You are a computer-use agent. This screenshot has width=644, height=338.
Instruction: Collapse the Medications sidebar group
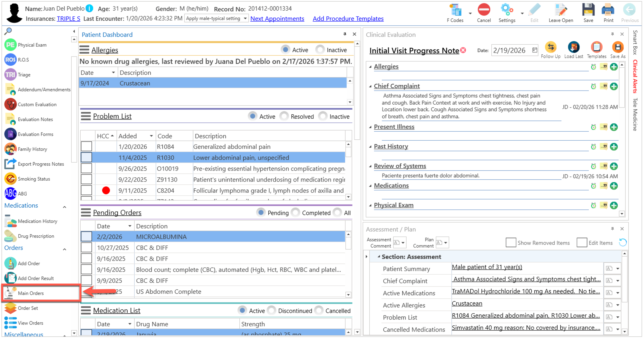click(x=65, y=207)
